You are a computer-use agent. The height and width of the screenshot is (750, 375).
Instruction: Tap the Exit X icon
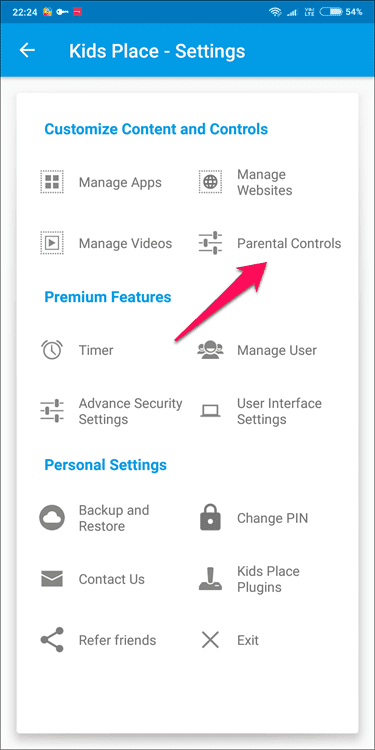(x=210, y=640)
